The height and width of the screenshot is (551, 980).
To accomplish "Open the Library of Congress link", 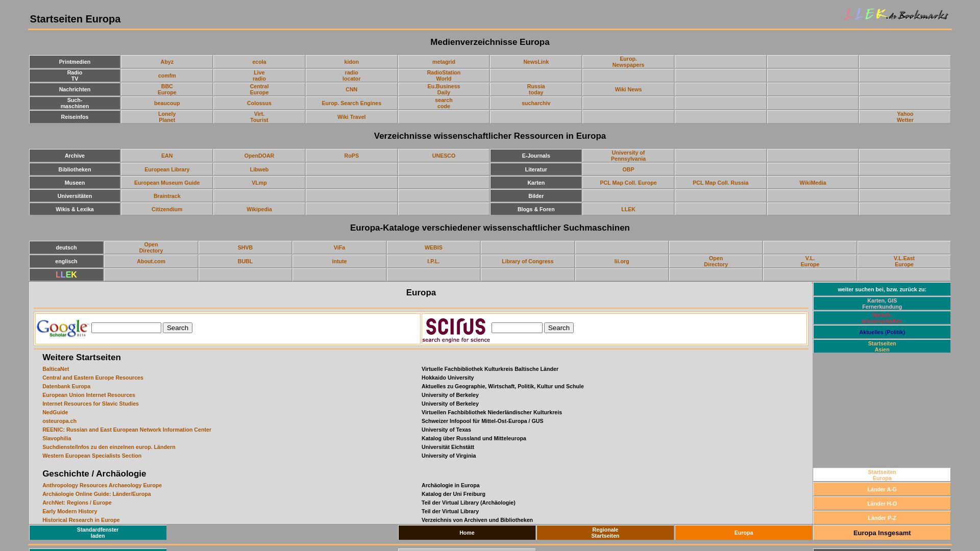I will pos(527,261).
